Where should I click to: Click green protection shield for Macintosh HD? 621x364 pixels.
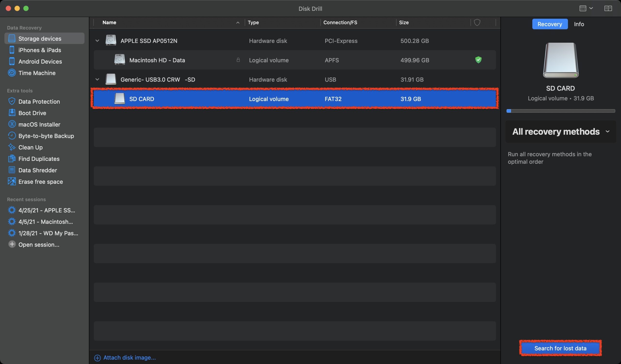coord(478,60)
